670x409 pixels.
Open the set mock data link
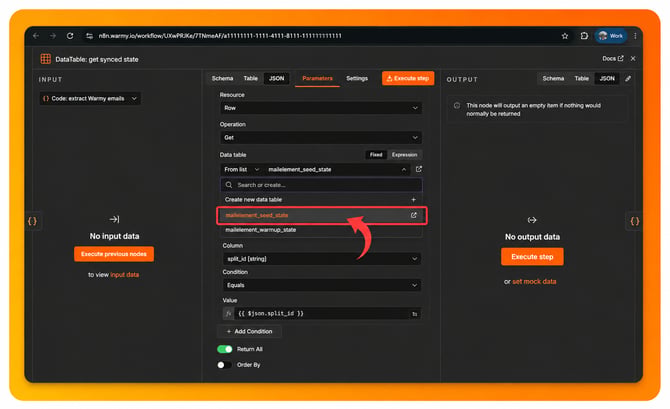534,282
